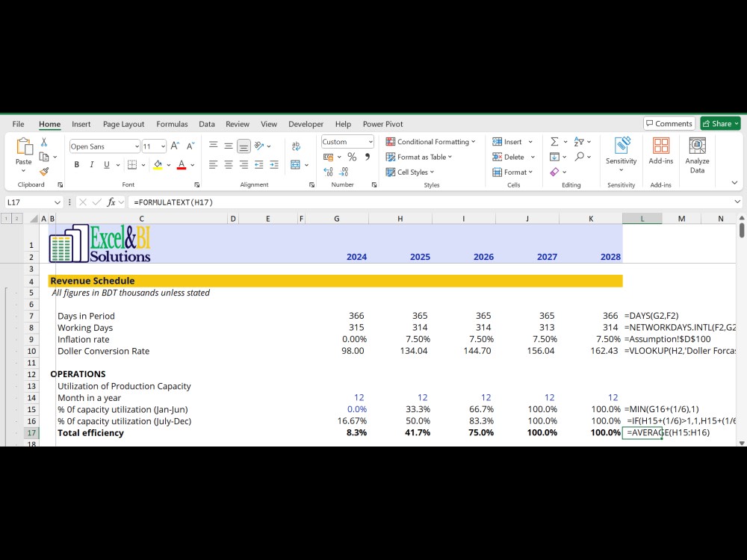This screenshot has width=747, height=560.
Task: Click Increase Decimal icon
Action: [328, 172]
